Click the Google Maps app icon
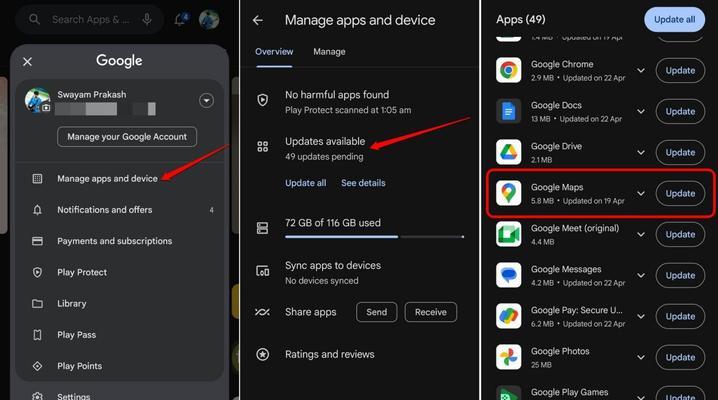This screenshot has width=718, height=400. point(508,193)
